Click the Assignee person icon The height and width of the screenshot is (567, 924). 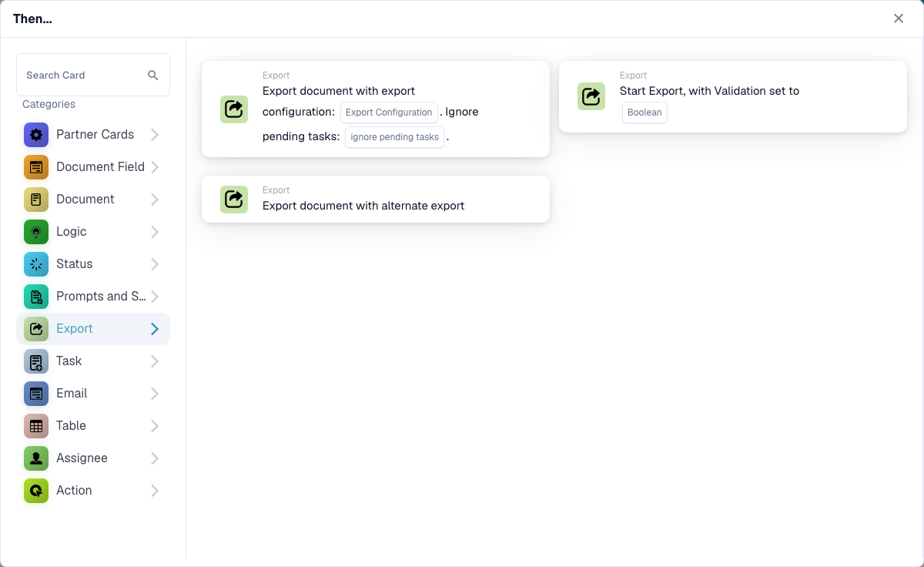point(36,458)
